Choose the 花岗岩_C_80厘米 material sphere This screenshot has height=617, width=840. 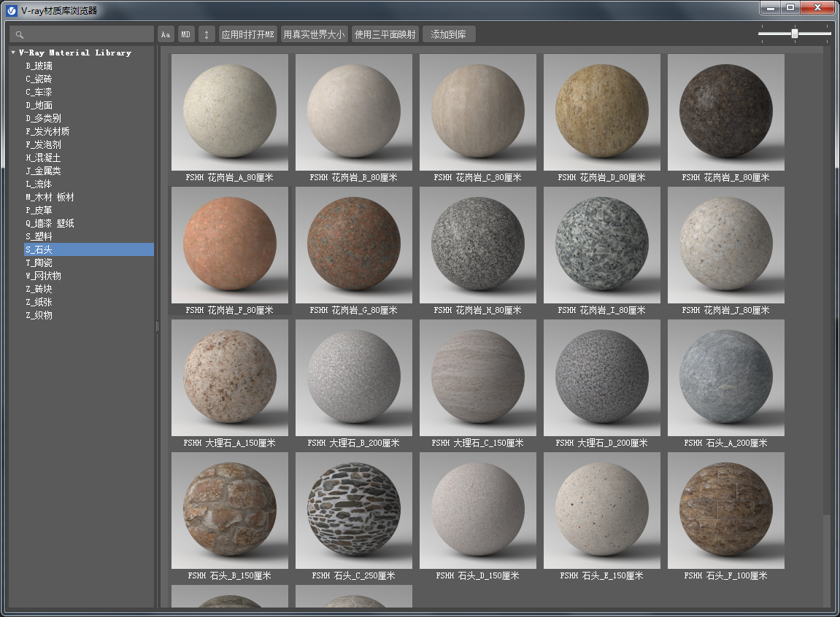pyautogui.click(x=478, y=112)
